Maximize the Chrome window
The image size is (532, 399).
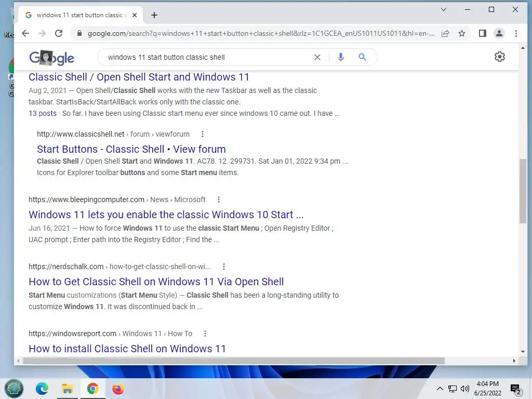click(491, 9)
